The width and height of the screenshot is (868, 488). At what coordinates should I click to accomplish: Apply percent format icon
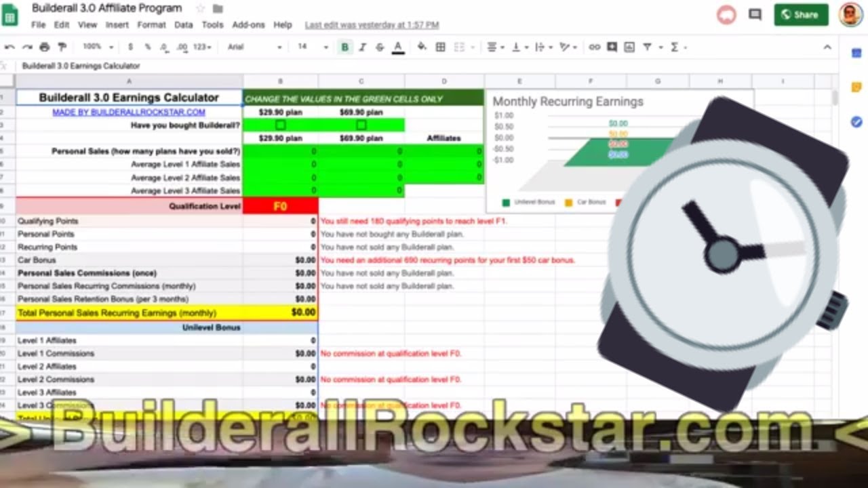point(148,47)
